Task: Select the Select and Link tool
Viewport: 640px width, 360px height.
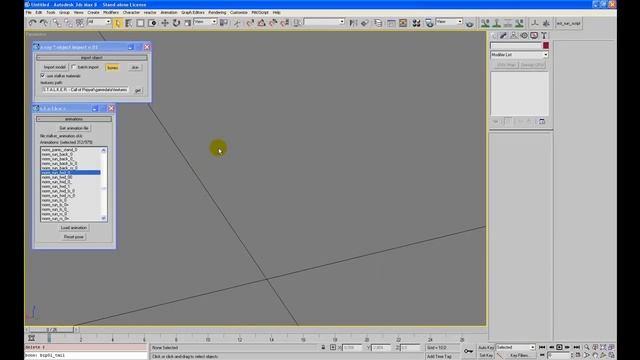Action: tap(57, 23)
